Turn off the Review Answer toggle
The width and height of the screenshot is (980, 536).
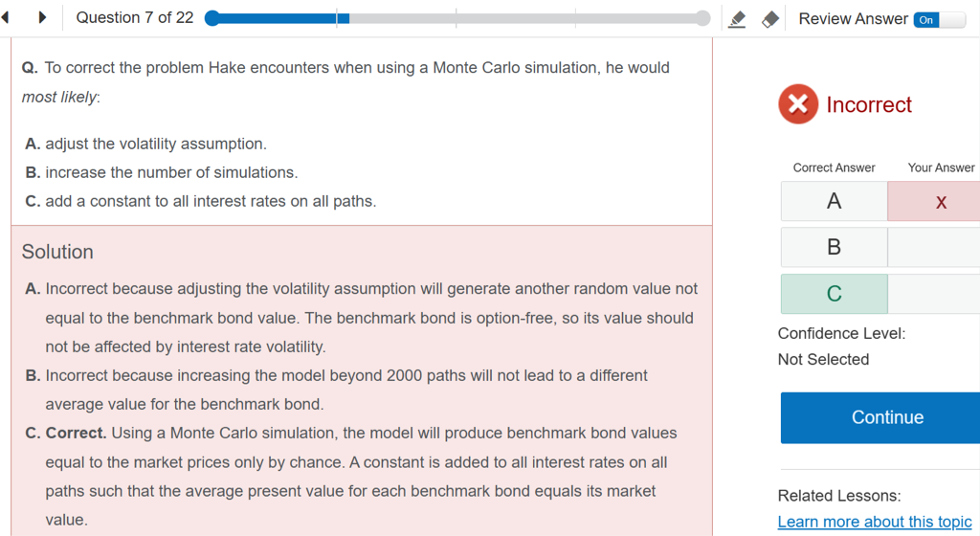coord(939,19)
